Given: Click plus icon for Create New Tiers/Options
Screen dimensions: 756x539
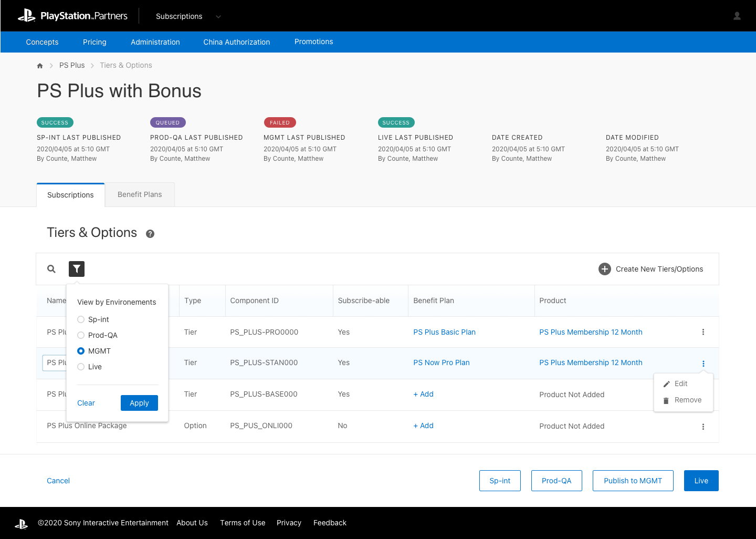Looking at the screenshot, I should [605, 269].
